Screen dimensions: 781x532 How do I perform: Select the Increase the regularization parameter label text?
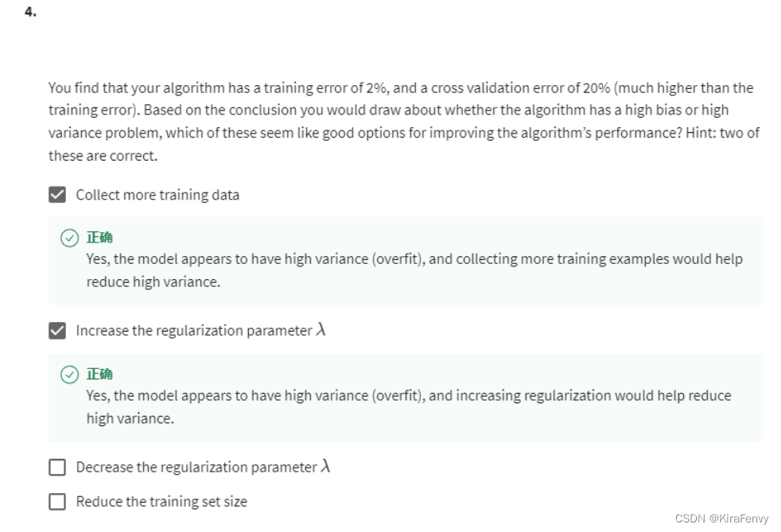[194, 331]
